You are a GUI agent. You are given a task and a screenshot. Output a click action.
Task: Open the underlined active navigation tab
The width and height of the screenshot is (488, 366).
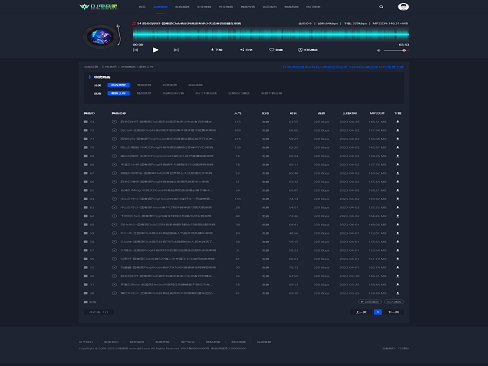pyautogui.click(x=160, y=7)
